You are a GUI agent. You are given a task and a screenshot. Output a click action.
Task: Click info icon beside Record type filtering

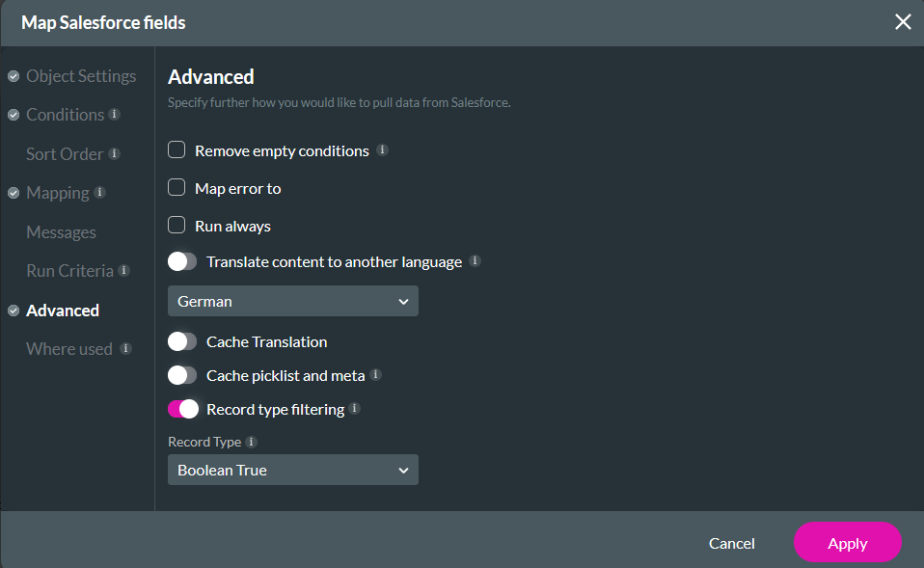(354, 408)
